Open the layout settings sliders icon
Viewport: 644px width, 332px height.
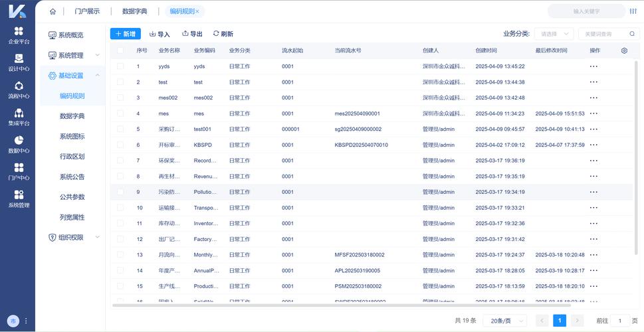tap(633, 11)
